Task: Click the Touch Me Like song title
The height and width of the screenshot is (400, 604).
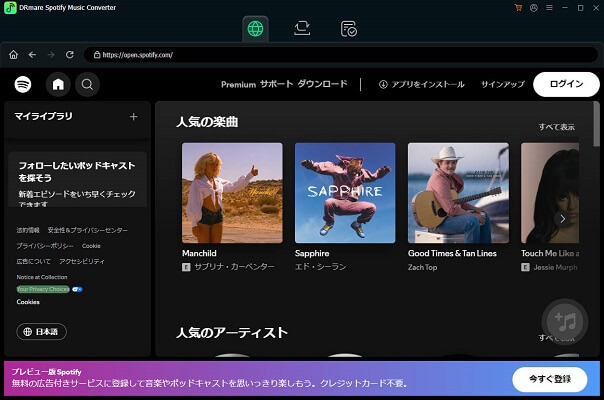Action: 550,253
